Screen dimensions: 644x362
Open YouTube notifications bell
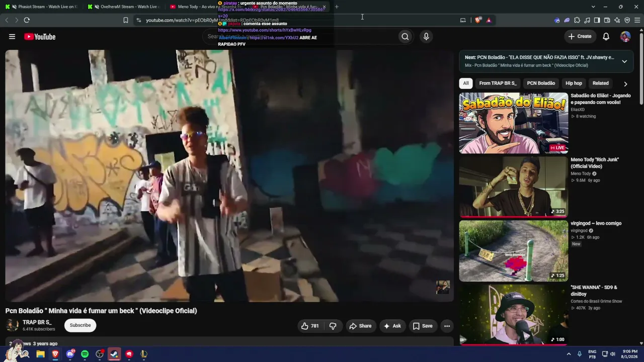tap(606, 36)
